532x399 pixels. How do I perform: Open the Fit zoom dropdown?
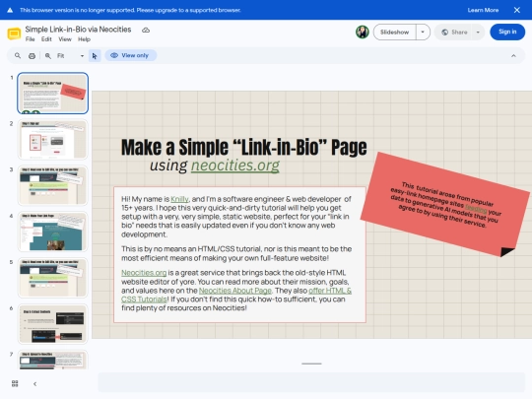pos(71,56)
